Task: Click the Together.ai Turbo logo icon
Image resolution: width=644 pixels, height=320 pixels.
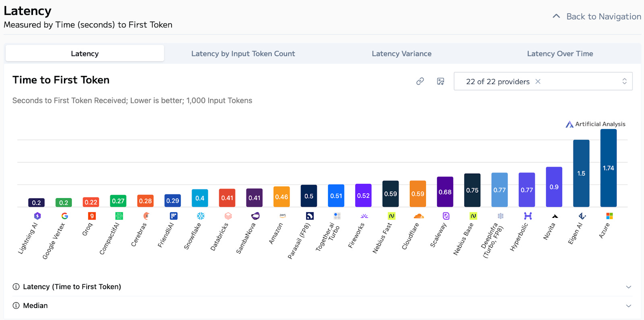Action: 337,216
